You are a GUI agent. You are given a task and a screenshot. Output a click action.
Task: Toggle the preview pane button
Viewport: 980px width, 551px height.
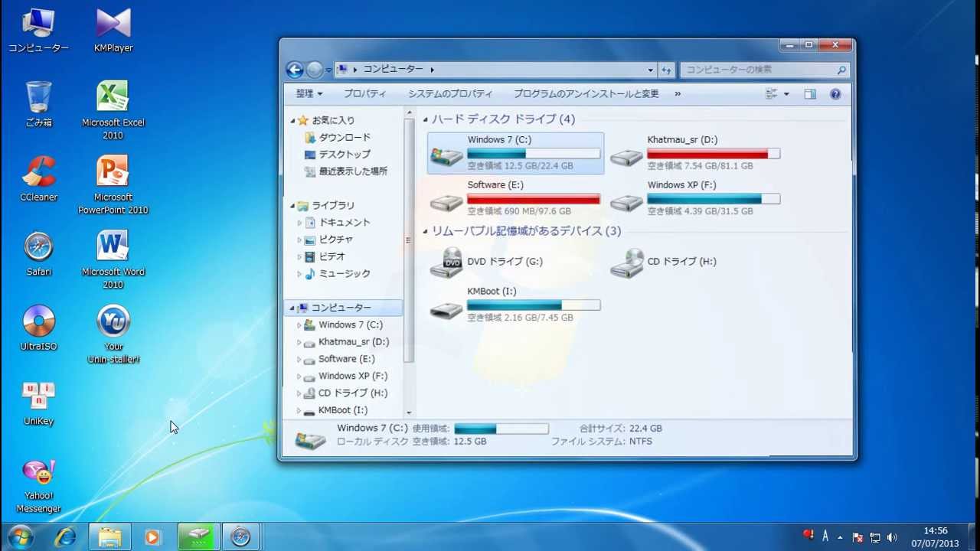[810, 94]
